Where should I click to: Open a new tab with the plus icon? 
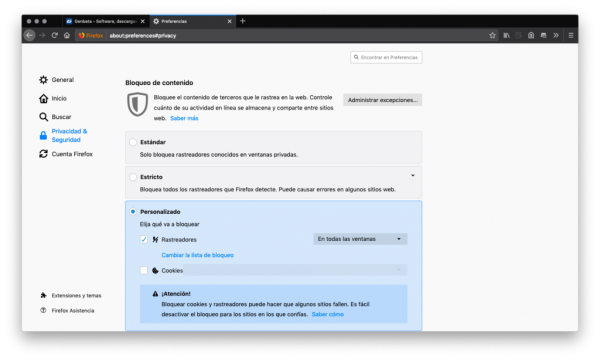coord(243,21)
